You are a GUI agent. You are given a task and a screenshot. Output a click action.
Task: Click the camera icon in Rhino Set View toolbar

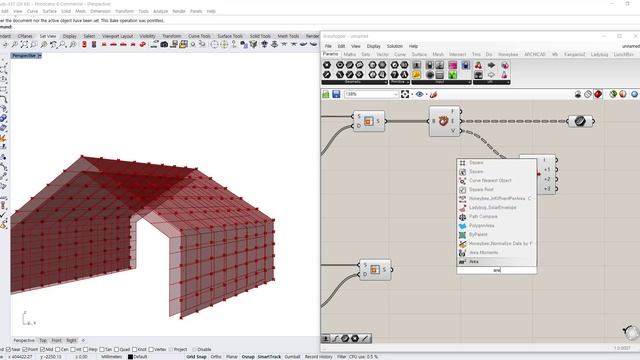(x=164, y=44)
